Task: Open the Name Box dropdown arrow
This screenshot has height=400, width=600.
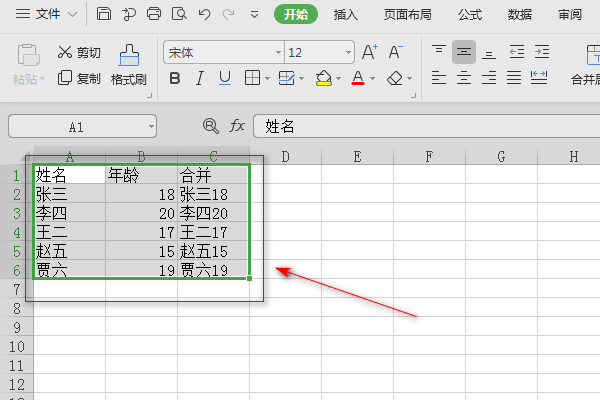Action: (152, 126)
